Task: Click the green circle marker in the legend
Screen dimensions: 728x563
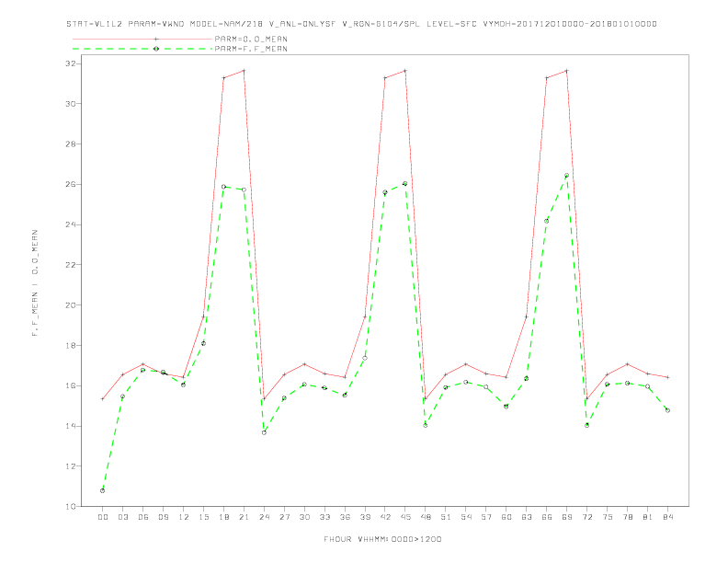Action: 156,49
